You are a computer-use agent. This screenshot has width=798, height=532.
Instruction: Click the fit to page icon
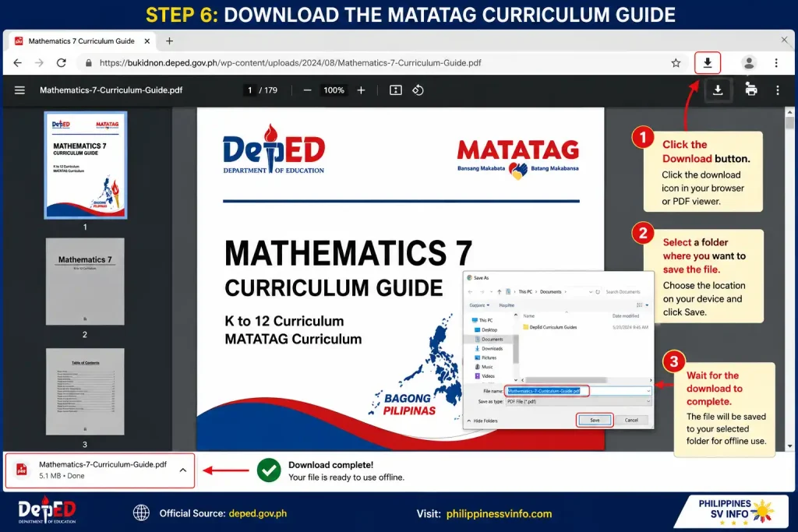[395, 90]
